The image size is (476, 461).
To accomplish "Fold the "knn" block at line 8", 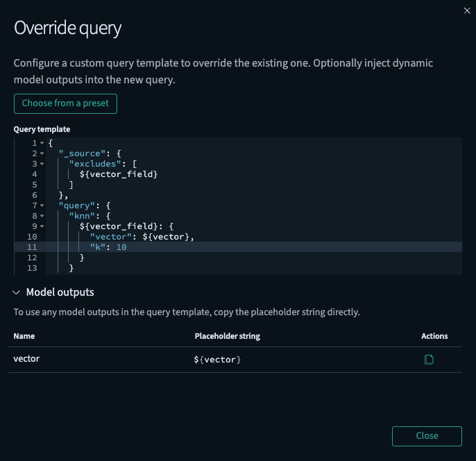I will [42, 216].
